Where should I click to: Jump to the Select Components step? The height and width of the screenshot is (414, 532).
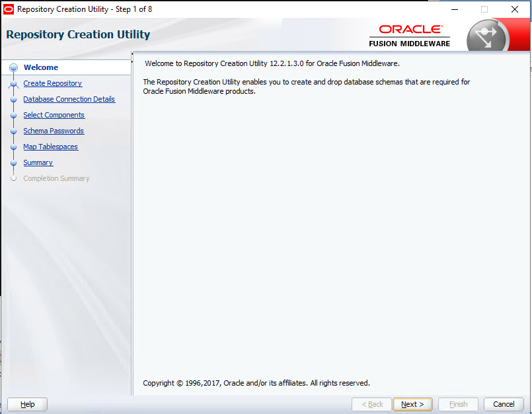click(x=54, y=115)
